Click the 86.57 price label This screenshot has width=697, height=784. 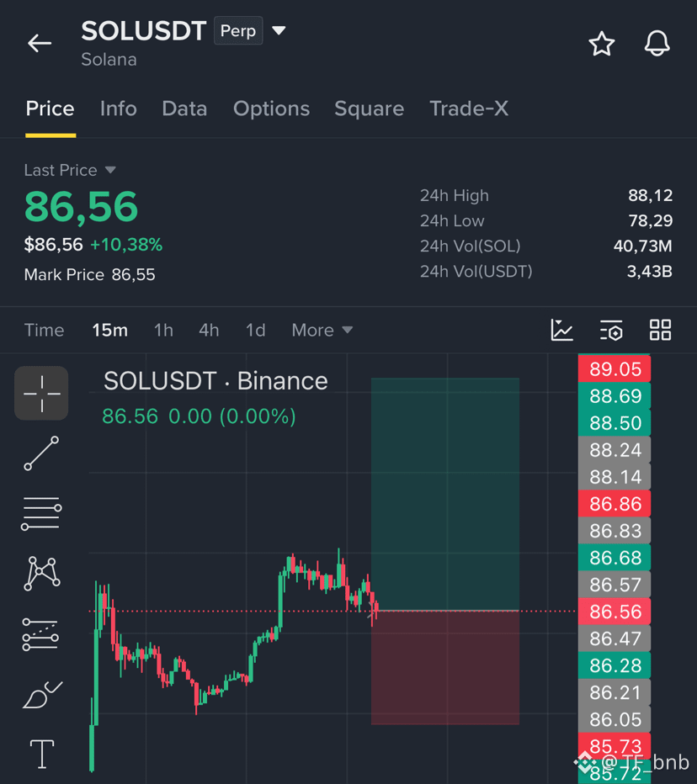pyautogui.click(x=615, y=585)
